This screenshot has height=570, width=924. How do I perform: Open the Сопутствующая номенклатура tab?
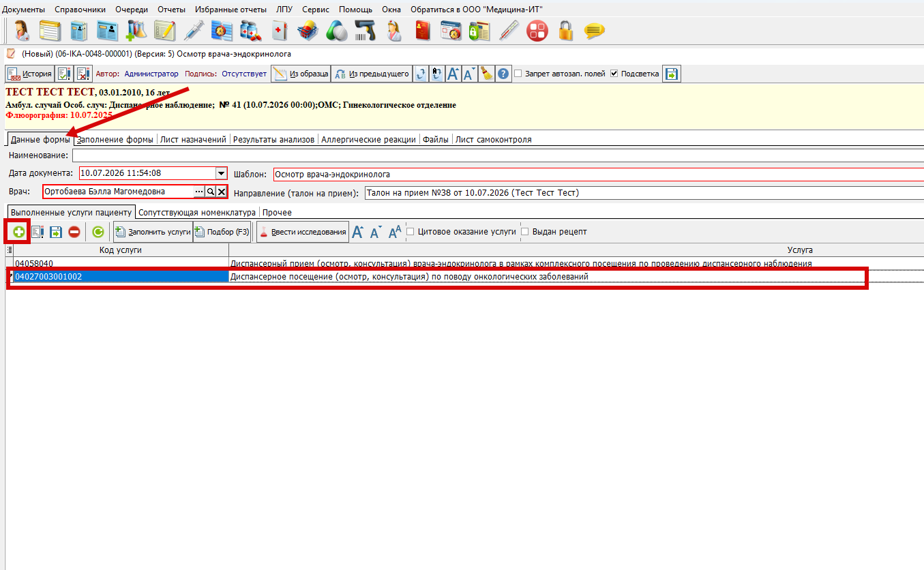(197, 212)
